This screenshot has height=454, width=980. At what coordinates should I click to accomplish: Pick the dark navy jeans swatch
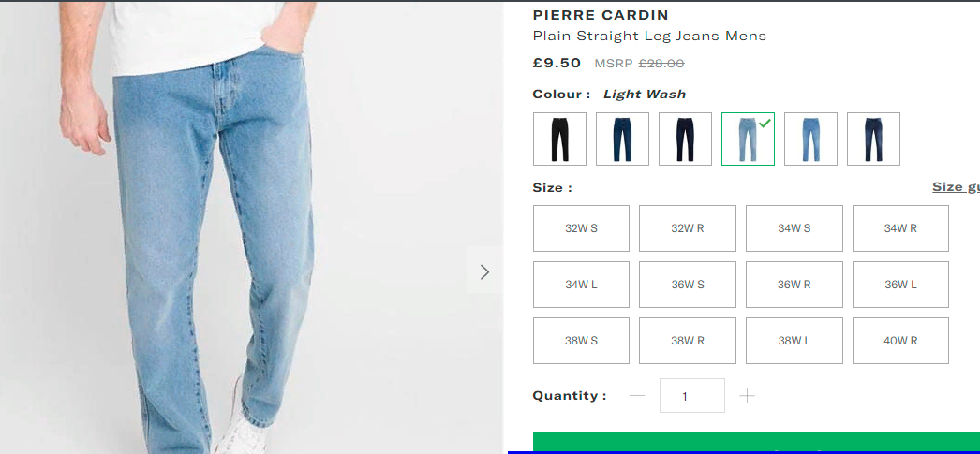coord(685,139)
